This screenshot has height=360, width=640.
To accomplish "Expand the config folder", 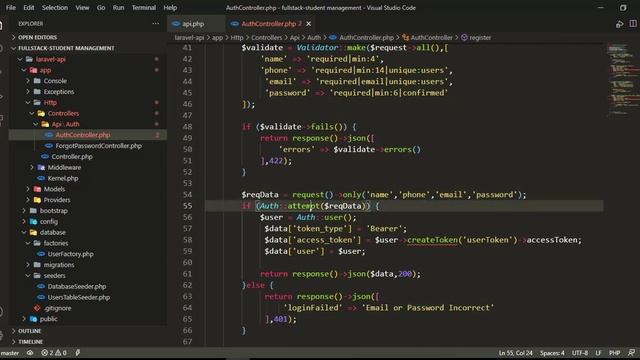I will (49, 222).
